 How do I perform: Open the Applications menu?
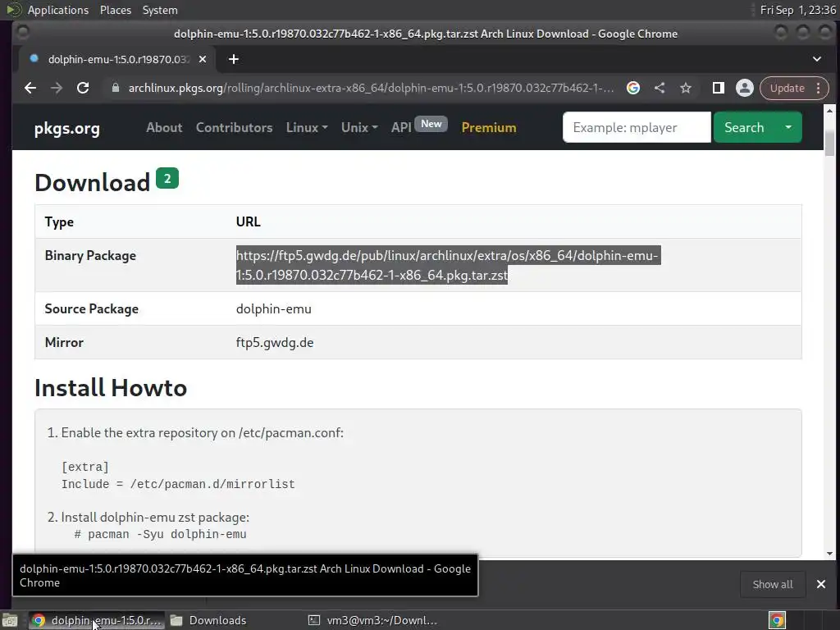[x=58, y=10]
